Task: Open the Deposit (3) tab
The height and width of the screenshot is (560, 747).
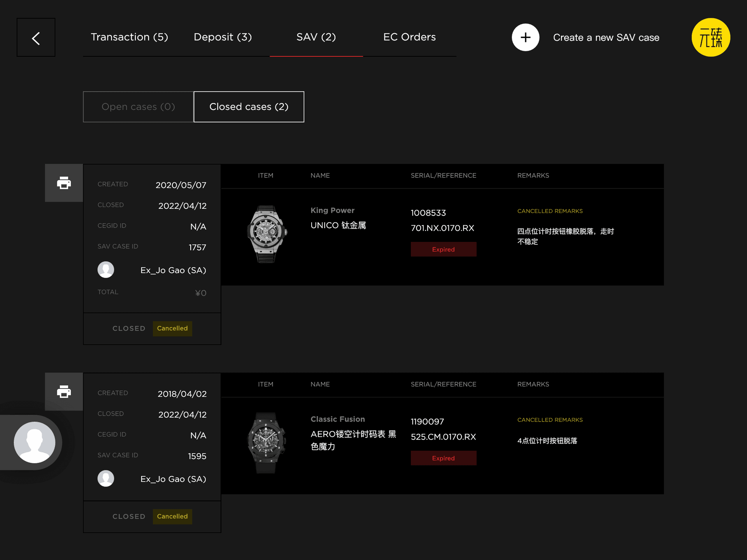Action: (x=223, y=37)
